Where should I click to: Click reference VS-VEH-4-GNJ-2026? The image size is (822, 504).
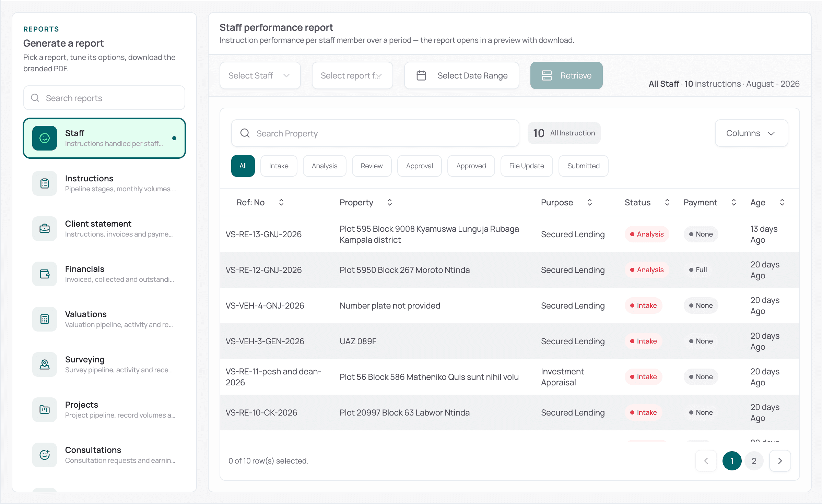click(x=265, y=305)
